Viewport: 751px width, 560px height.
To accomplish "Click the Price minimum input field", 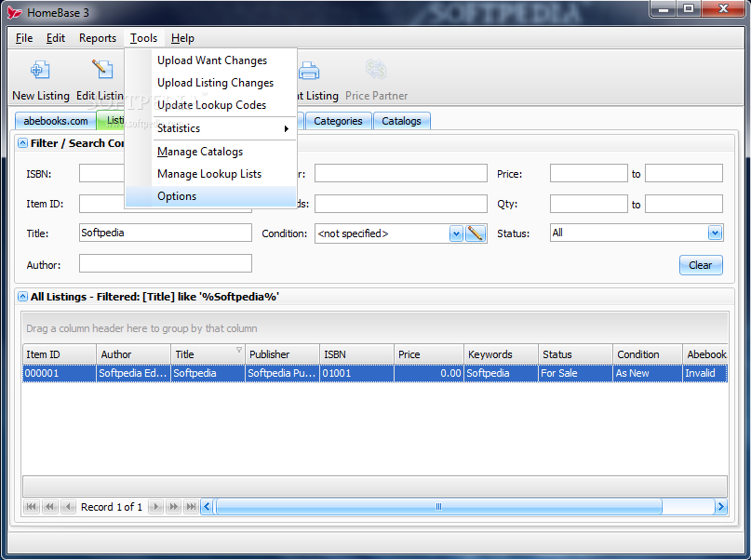I will pos(589,173).
